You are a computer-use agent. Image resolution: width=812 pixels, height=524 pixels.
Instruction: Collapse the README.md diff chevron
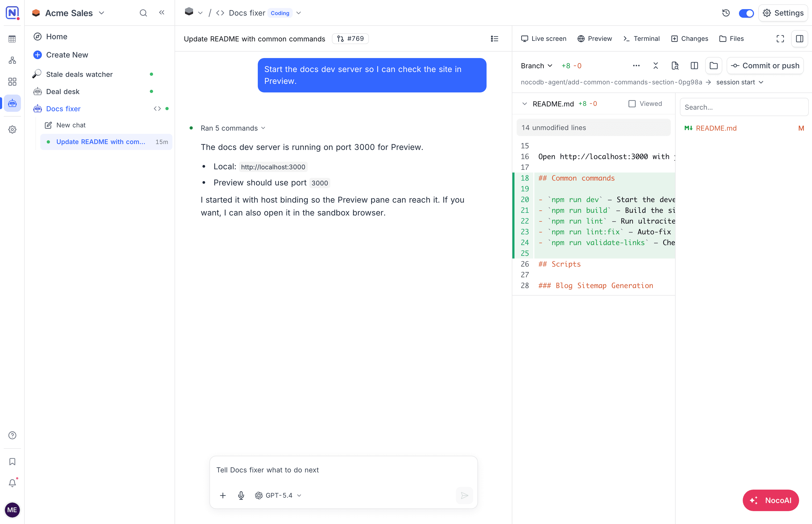click(524, 104)
